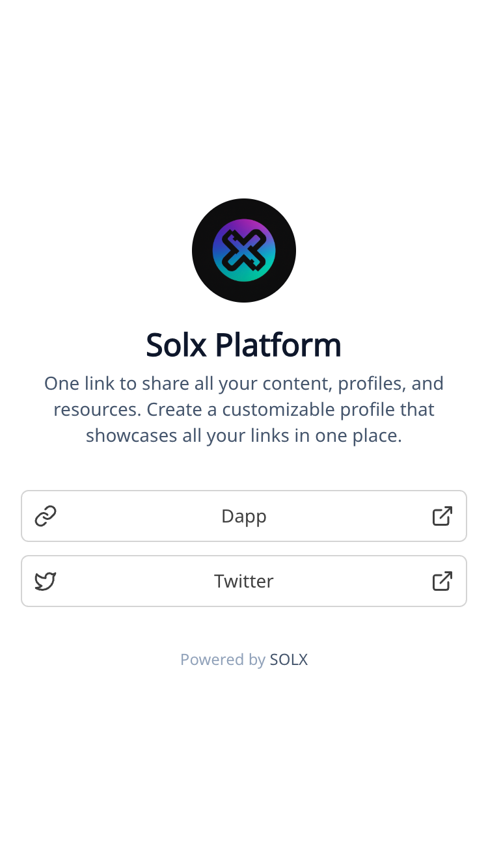The height and width of the screenshot is (868, 488).
Task: Click the "Powered by" footer text
Action: tap(223, 660)
